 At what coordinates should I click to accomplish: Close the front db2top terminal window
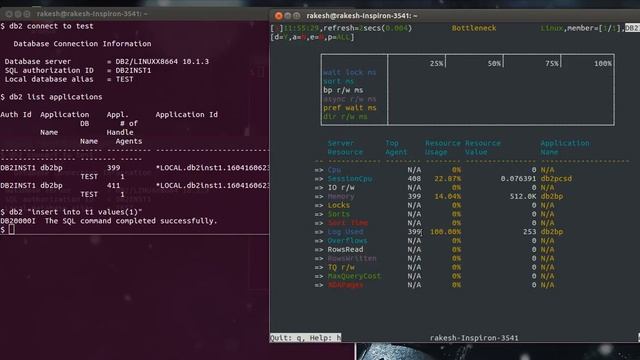tap(278, 16)
